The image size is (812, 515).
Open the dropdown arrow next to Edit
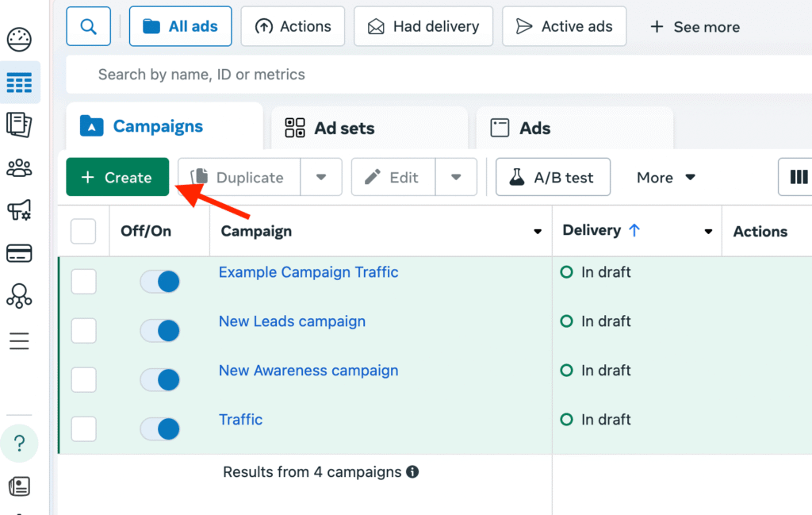pos(456,177)
